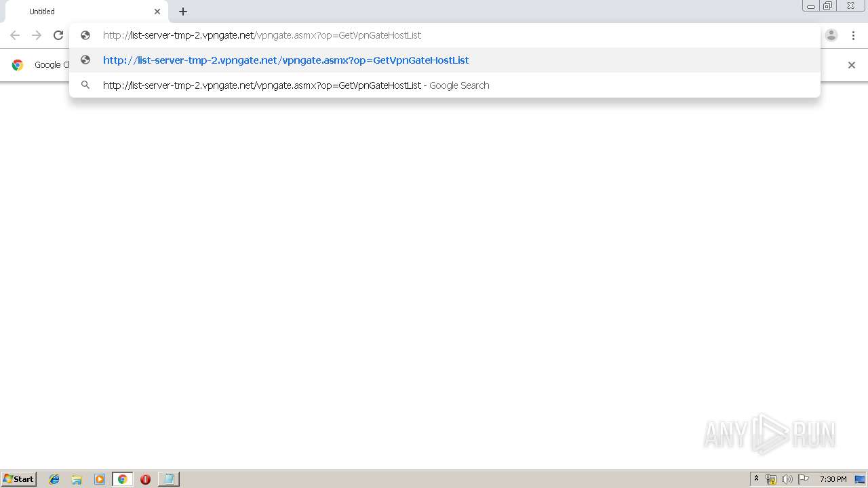Viewport: 868px width, 488px height.
Task: Open a new tab with the plus button
Action: click(x=183, y=12)
